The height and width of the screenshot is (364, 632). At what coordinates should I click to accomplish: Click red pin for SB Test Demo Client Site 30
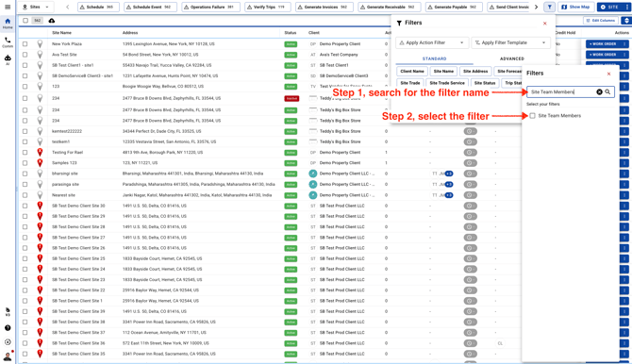click(x=40, y=206)
